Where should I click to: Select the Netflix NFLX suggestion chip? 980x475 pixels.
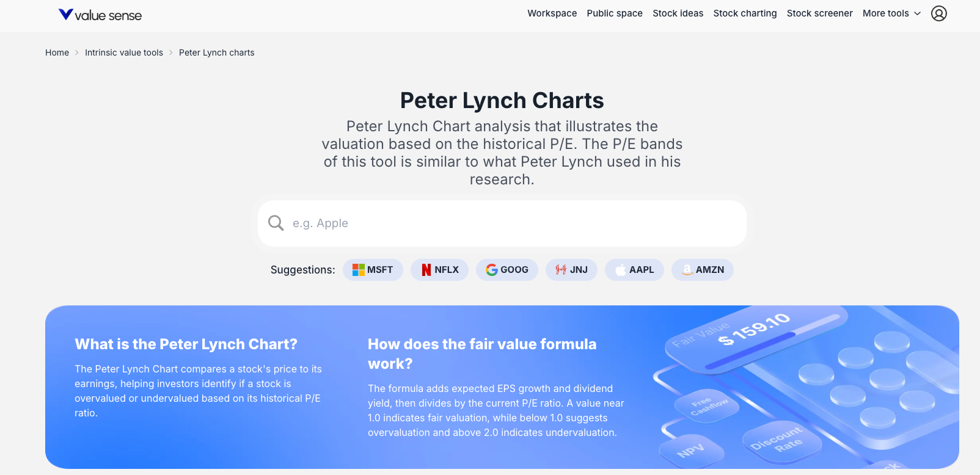(x=439, y=270)
